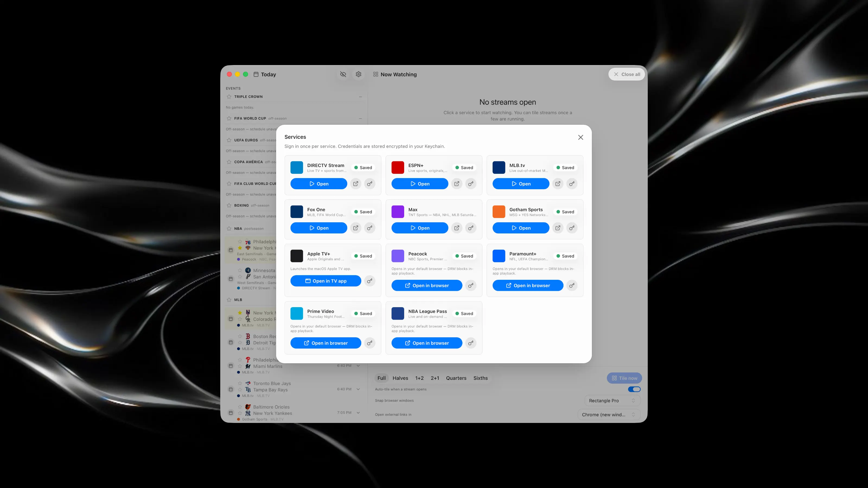Favorite the Boxing event star
The image size is (868, 488).
pyautogui.click(x=229, y=205)
